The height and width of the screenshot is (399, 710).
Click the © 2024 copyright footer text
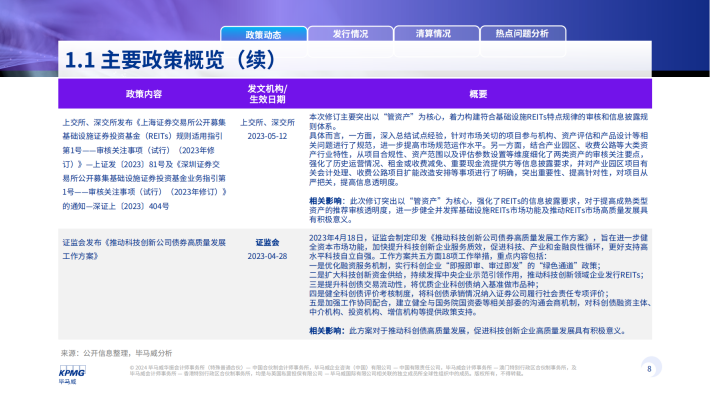tap(353, 370)
